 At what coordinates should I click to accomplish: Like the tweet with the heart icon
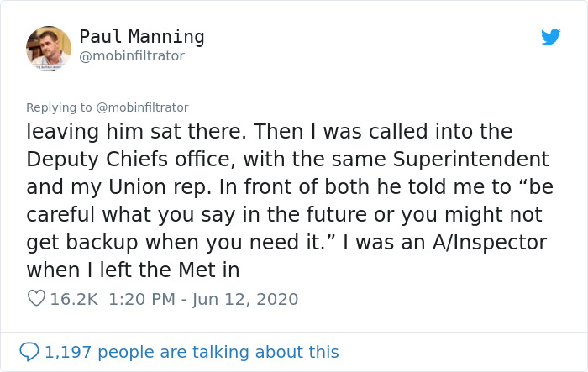pyautogui.click(x=35, y=298)
